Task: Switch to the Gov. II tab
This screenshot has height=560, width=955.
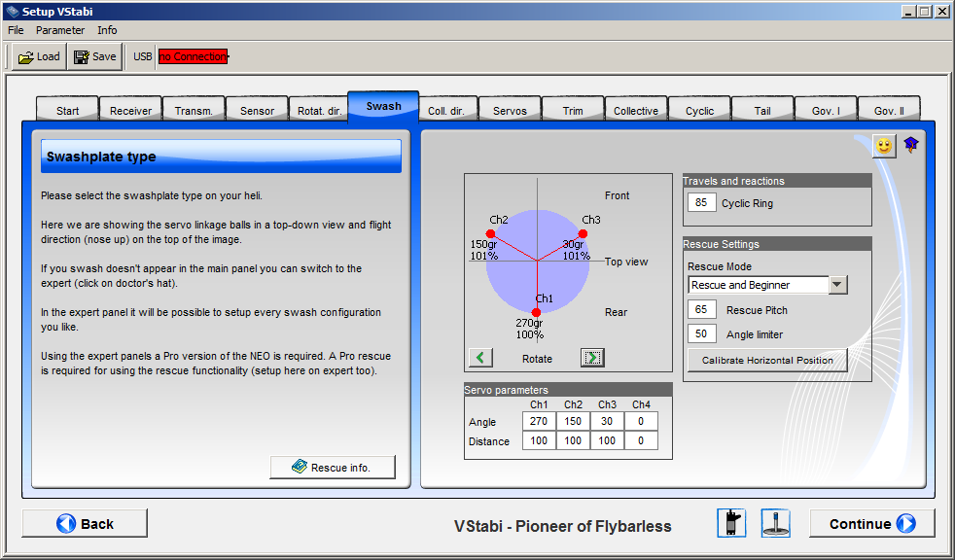Action: [x=889, y=110]
